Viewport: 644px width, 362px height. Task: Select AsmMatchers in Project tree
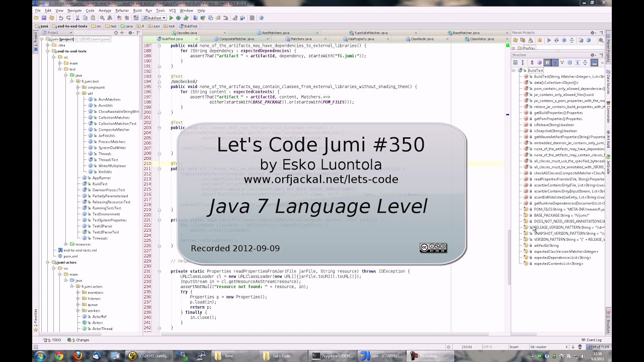point(109,100)
